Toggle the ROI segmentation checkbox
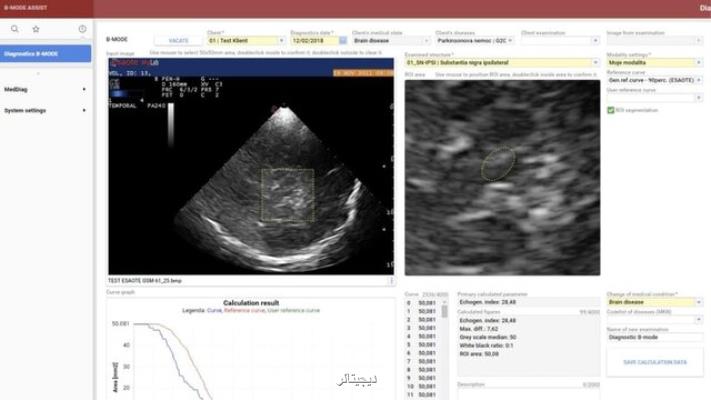 pyautogui.click(x=611, y=110)
